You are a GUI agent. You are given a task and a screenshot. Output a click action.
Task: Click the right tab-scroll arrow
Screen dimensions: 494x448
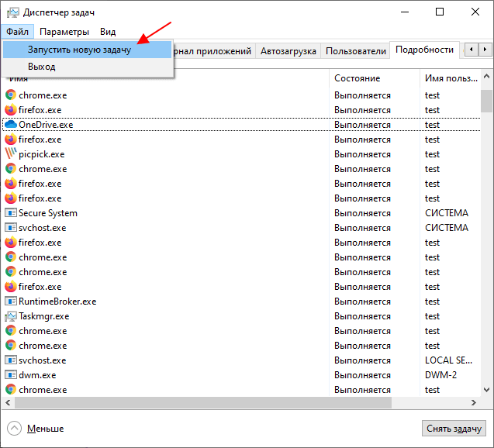click(485, 50)
